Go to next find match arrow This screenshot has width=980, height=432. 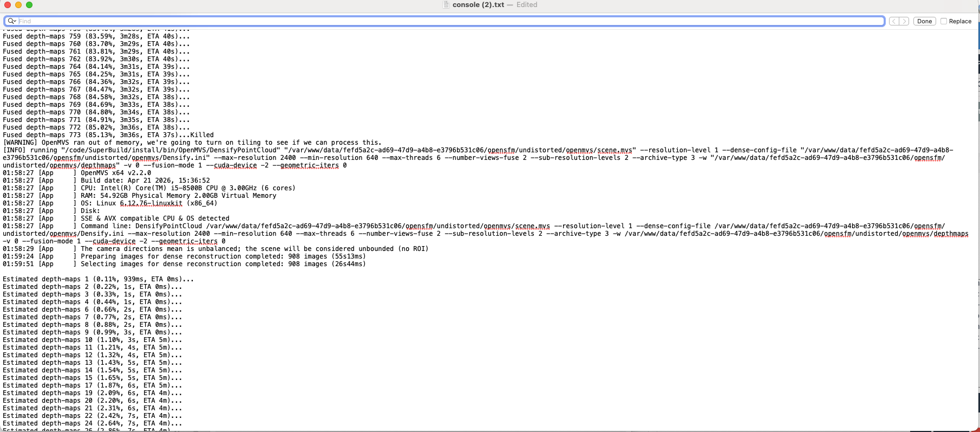(x=904, y=21)
